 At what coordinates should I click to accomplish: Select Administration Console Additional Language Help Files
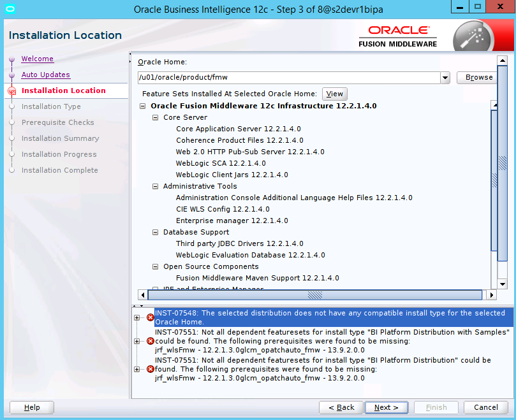pyautogui.click(x=294, y=198)
